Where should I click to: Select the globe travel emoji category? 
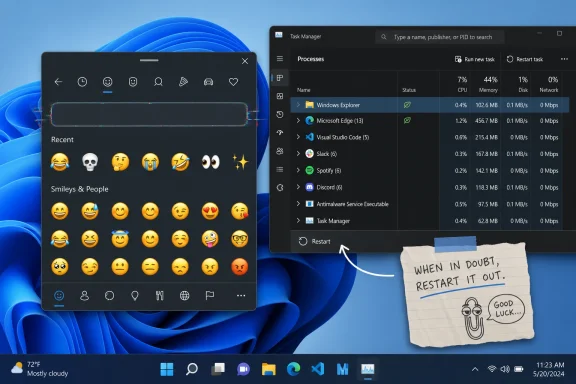click(x=184, y=295)
